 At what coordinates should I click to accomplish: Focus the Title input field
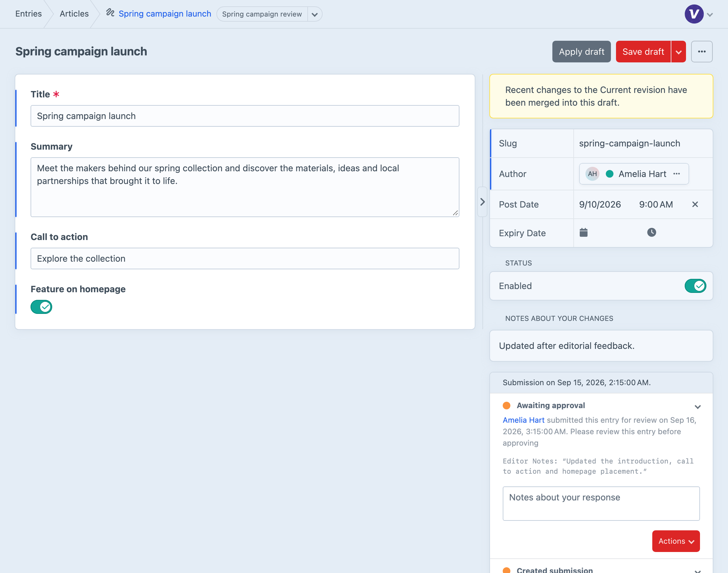point(245,116)
